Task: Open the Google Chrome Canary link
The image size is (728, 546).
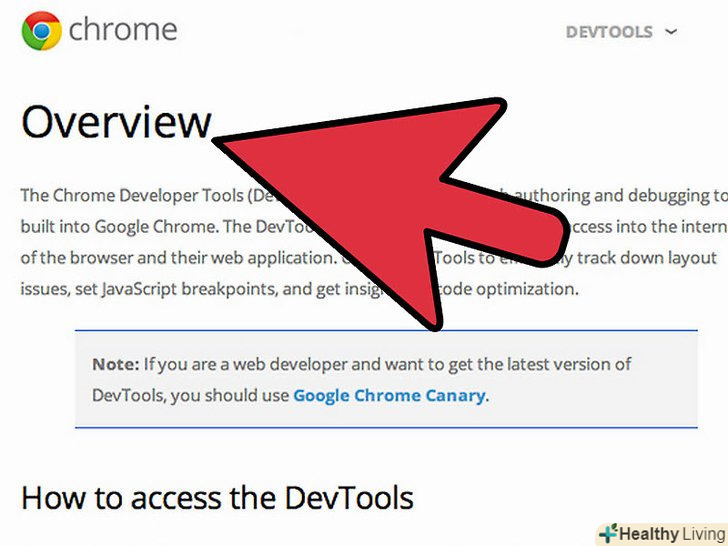Action: pyautogui.click(x=389, y=395)
